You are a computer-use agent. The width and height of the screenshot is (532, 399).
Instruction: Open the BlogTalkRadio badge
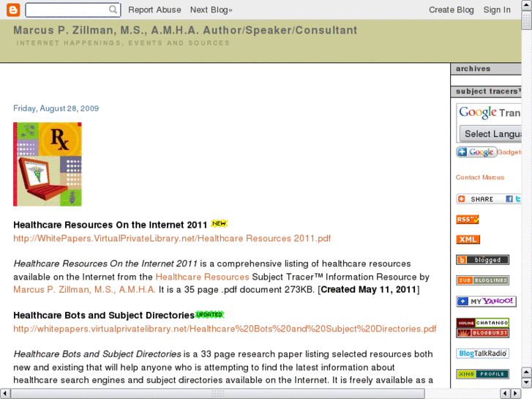click(482, 354)
